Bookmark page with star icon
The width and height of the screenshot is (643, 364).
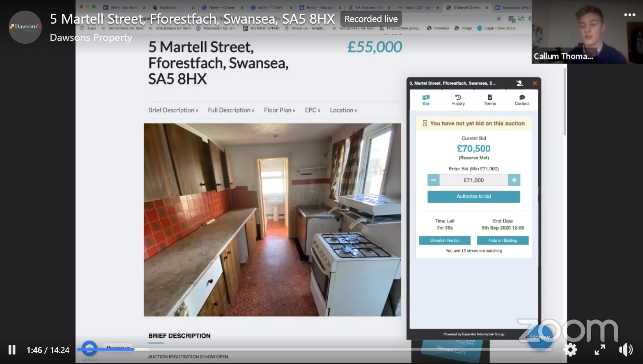click(x=499, y=18)
